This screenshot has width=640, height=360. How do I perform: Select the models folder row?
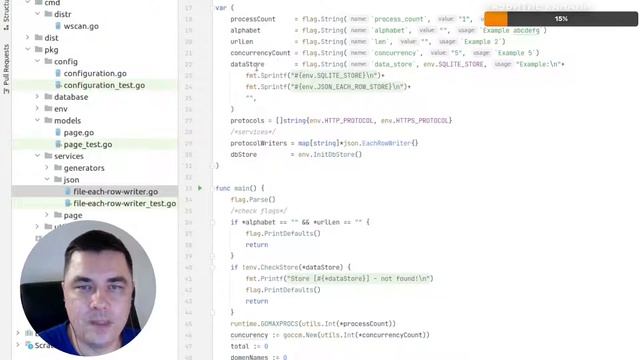click(95, 121)
